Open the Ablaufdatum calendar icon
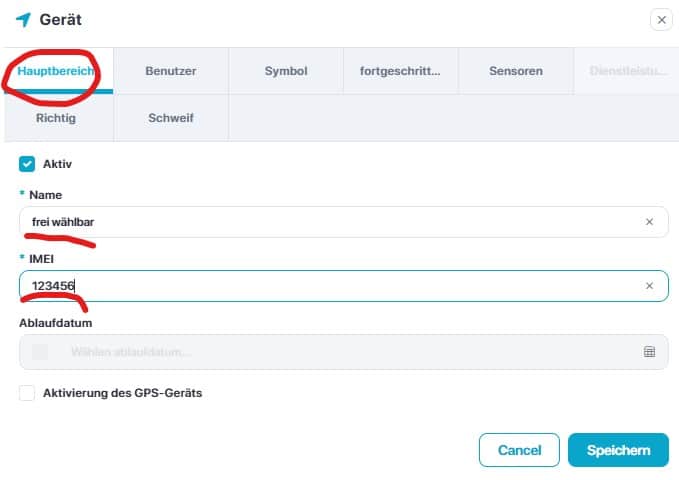 [649, 352]
